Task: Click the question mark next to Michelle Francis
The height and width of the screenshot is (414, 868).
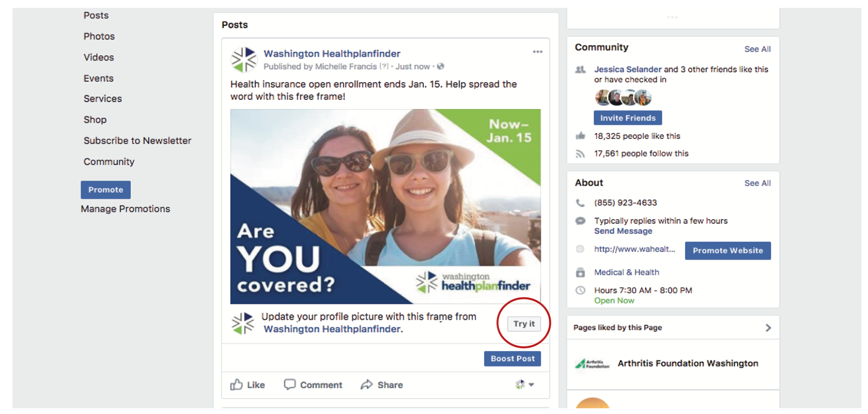Action: 384,67
